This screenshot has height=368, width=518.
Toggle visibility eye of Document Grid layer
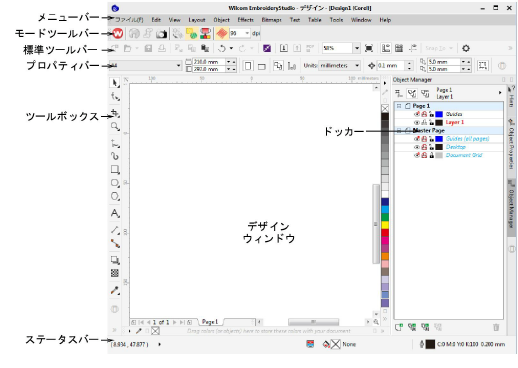417,155
